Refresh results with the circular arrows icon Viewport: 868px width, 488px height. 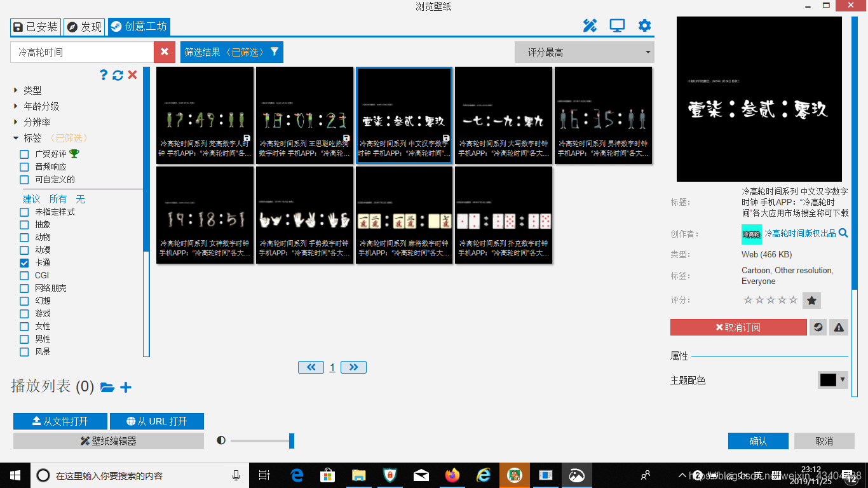[x=117, y=74]
